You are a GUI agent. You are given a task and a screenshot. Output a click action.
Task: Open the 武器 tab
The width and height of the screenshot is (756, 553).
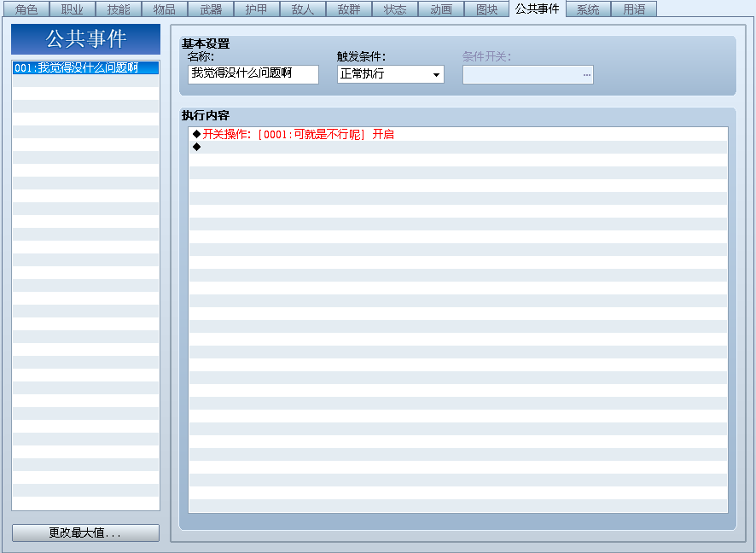(x=211, y=9)
